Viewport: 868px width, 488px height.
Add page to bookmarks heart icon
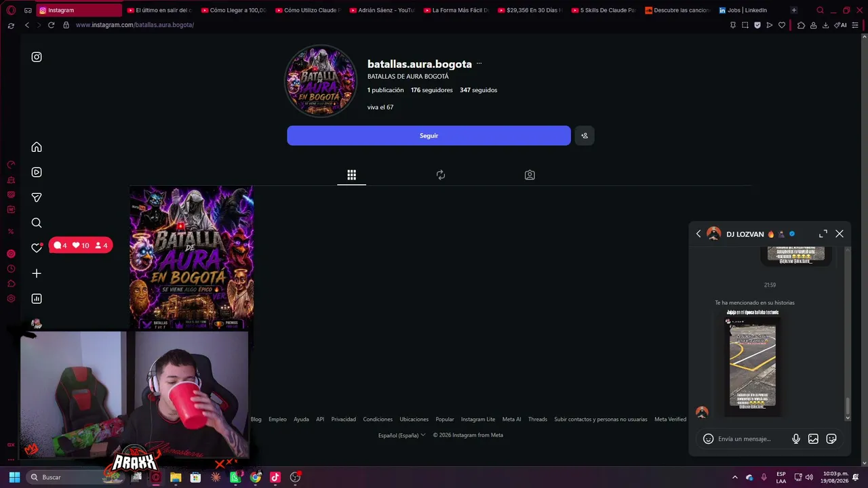pyautogui.click(x=782, y=25)
